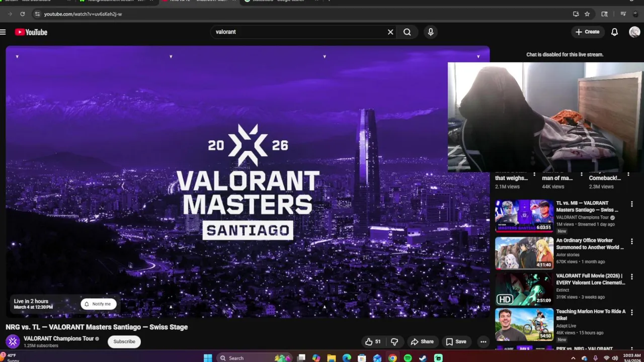
Task: Click video title NRG vs. TL text
Action: pyautogui.click(x=97, y=327)
